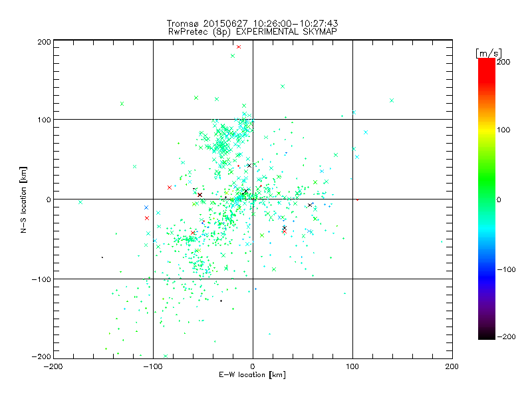Click the colorbar label '-200' at bottom
532x399 pixels.
[506, 336]
